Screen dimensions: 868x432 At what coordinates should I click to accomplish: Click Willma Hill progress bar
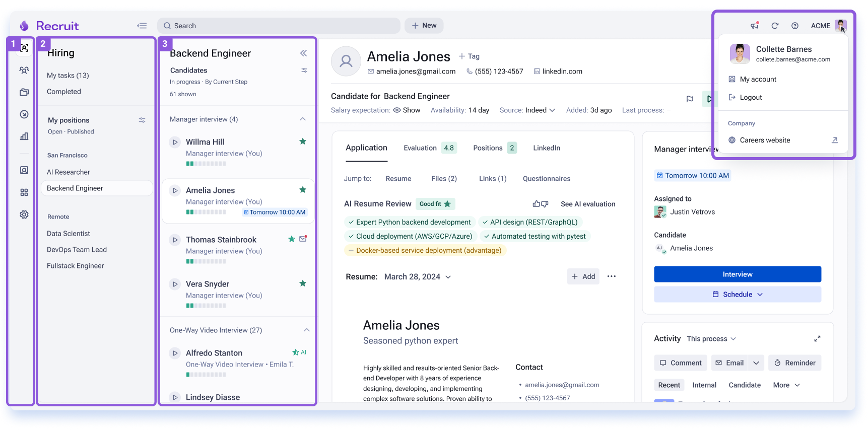[x=206, y=164]
